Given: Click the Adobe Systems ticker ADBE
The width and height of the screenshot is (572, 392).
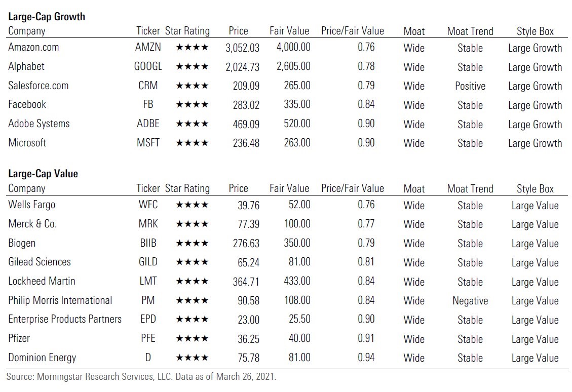Looking at the screenshot, I should pos(148,124).
